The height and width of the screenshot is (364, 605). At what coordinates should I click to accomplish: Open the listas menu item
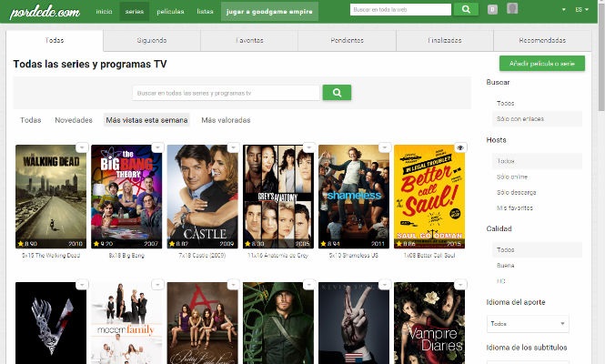point(205,12)
